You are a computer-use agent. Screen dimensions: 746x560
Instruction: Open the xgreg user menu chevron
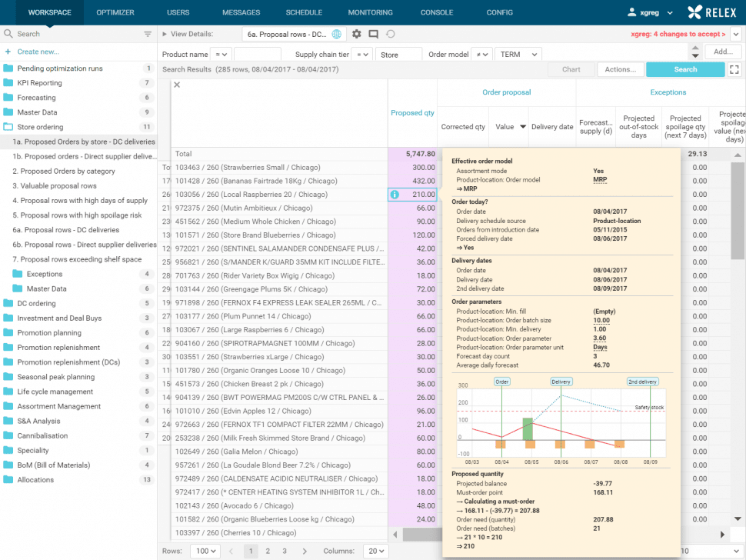click(x=671, y=12)
